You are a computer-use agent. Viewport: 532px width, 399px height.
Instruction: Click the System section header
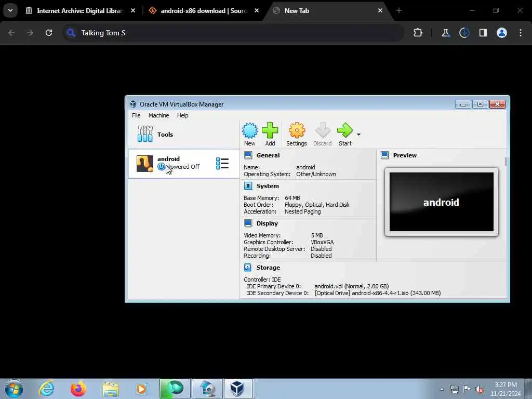(x=268, y=186)
